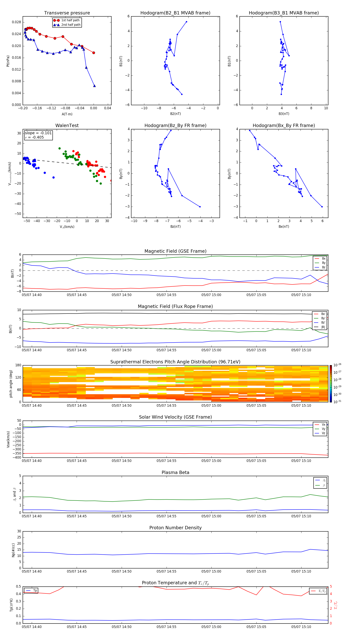
Task: Click the 'r = -0.405' annotation
Action: coord(35,137)
